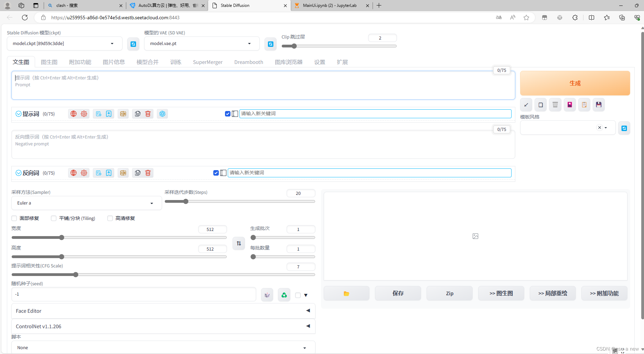
Task: Click the globe translate icon in 反向词 row
Action: [x=74, y=173]
